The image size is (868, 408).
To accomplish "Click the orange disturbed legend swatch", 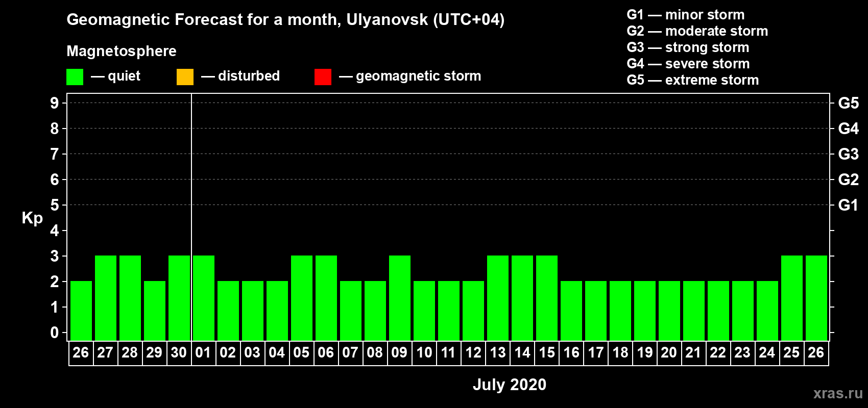I will [185, 77].
